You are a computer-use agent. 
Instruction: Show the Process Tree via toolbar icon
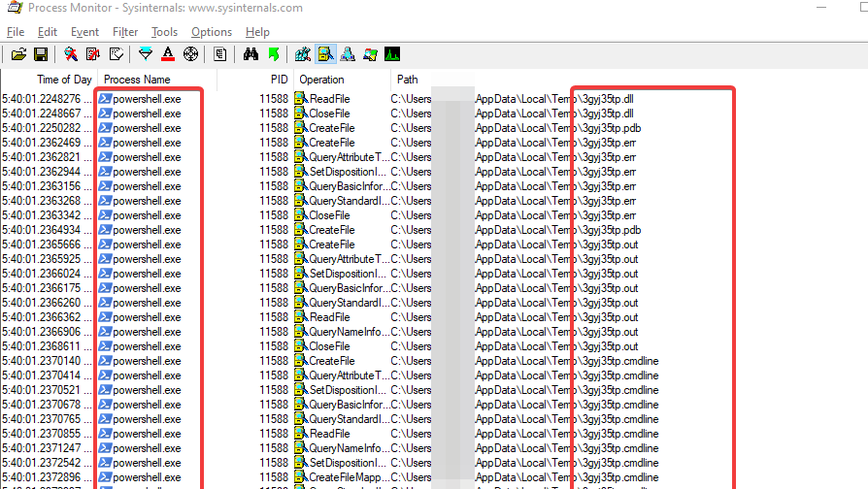(x=219, y=54)
